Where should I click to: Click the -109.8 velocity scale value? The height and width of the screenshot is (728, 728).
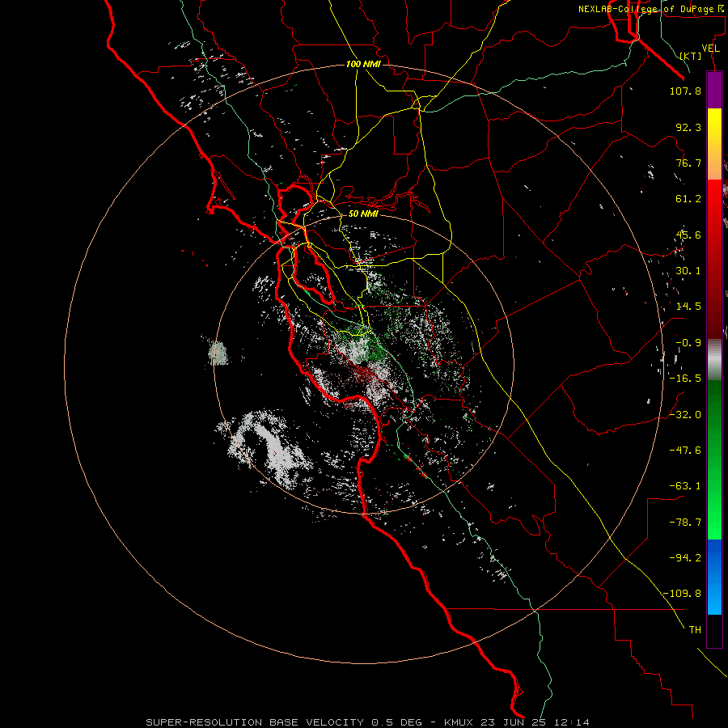(682, 594)
